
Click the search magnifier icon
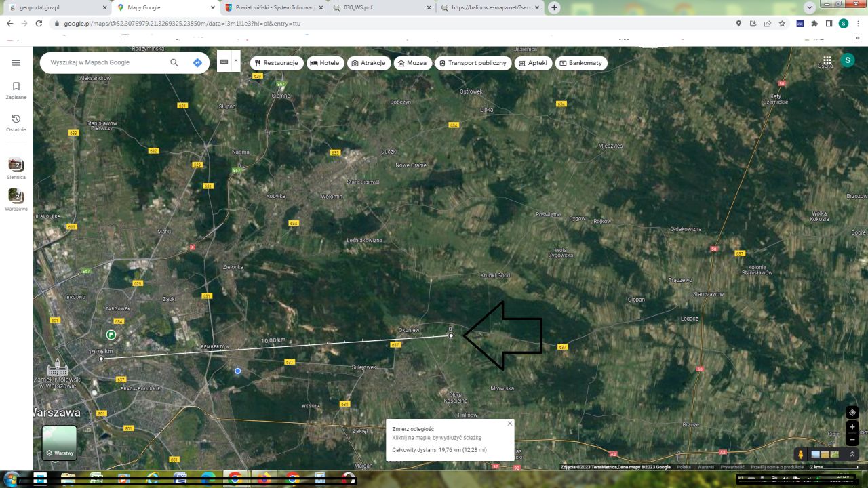pyautogui.click(x=174, y=62)
